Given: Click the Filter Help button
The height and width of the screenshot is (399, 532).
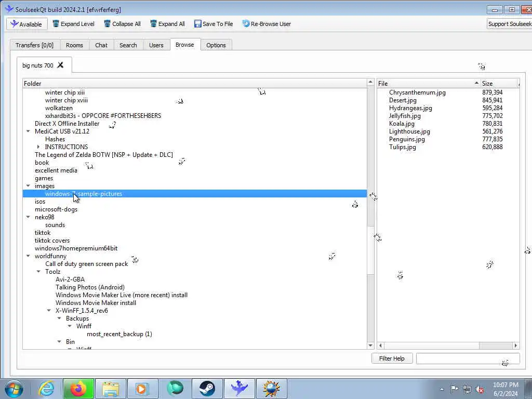Looking at the screenshot, I should (392, 358).
